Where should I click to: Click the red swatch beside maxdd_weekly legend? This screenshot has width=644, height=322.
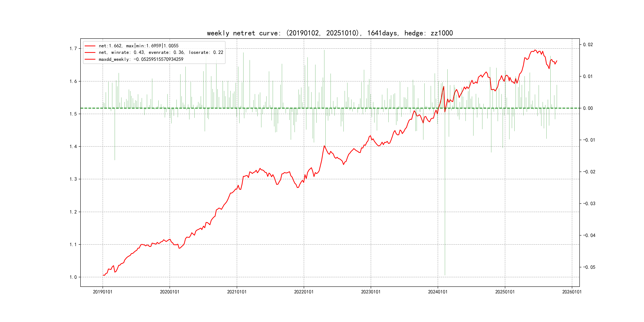[90, 59]
